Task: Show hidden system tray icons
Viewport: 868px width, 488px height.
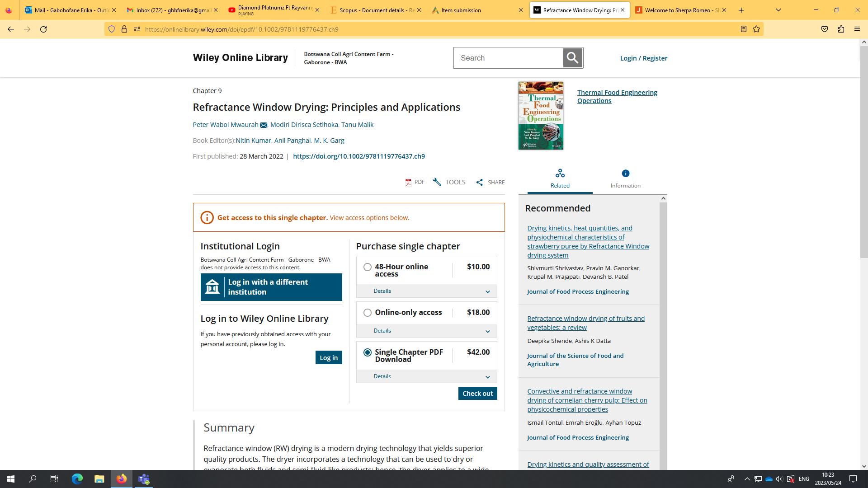Action: [747, 479]
